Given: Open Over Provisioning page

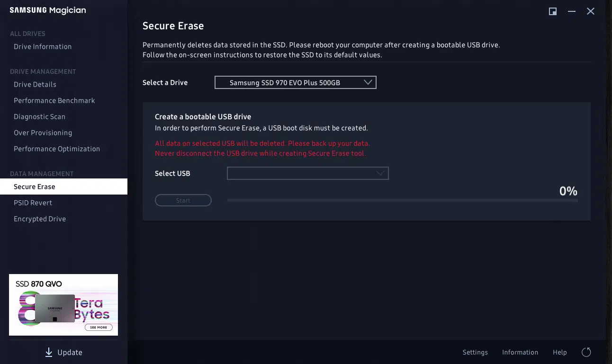Looking at the screenshot, I should point(43,133).
